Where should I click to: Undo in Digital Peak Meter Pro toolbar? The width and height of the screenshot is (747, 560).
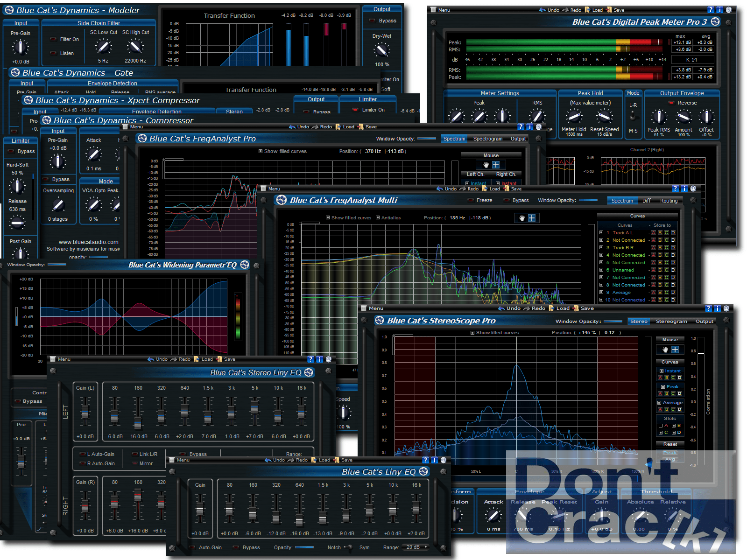coord(550,10)
